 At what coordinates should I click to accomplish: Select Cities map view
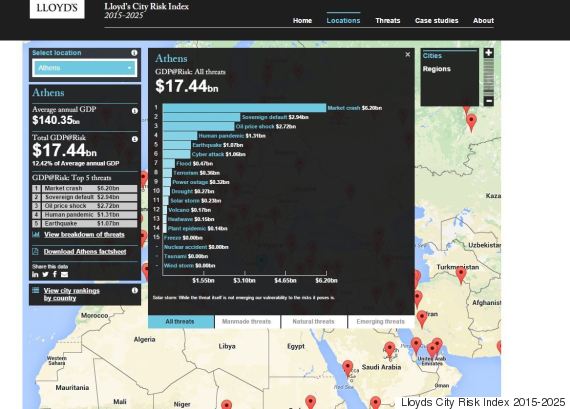(x=432, y=56)
